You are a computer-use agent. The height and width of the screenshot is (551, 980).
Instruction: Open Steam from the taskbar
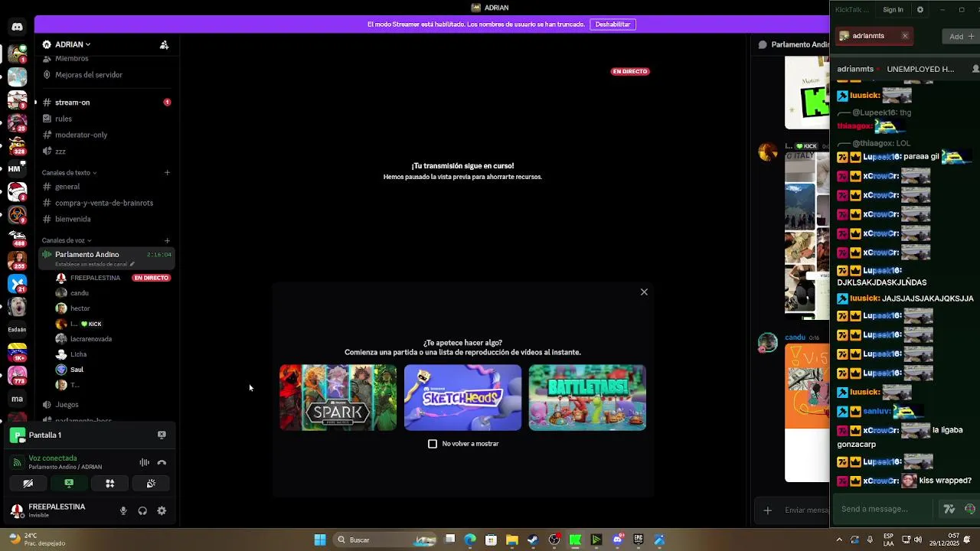click(x=533, y=540)
